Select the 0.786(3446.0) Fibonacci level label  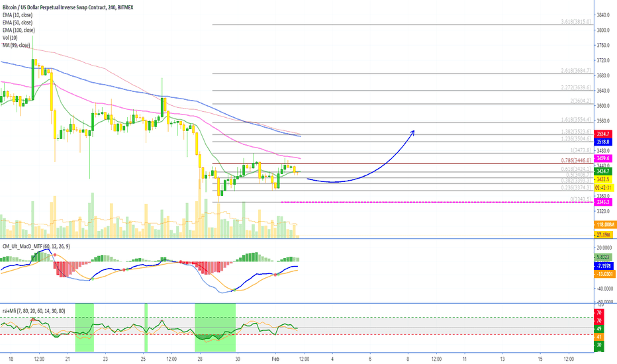point(576,161)
